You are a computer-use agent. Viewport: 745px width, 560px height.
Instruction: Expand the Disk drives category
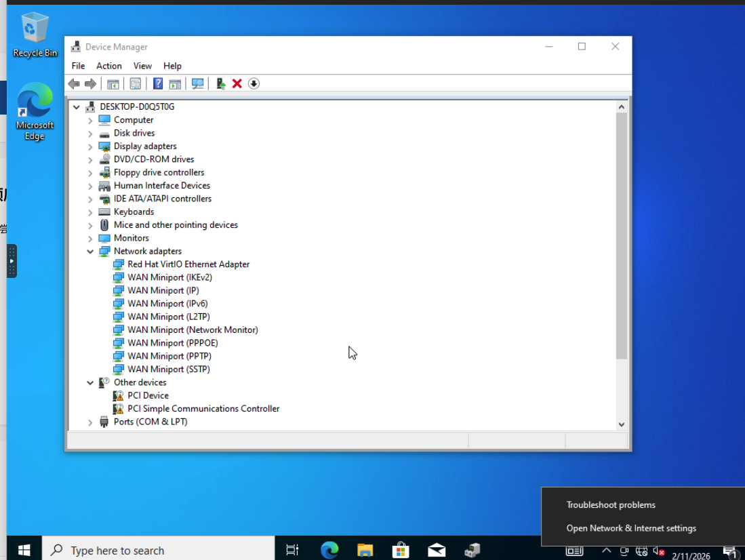tap(90, 134)
